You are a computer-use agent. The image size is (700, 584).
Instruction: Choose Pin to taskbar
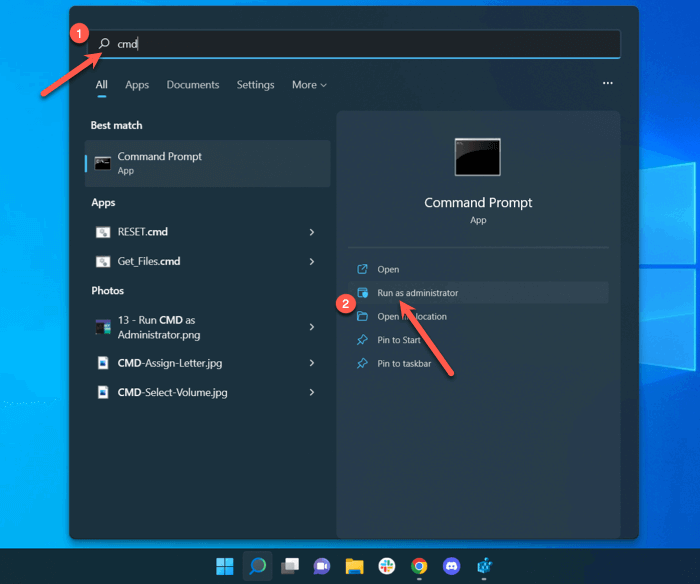478,363
